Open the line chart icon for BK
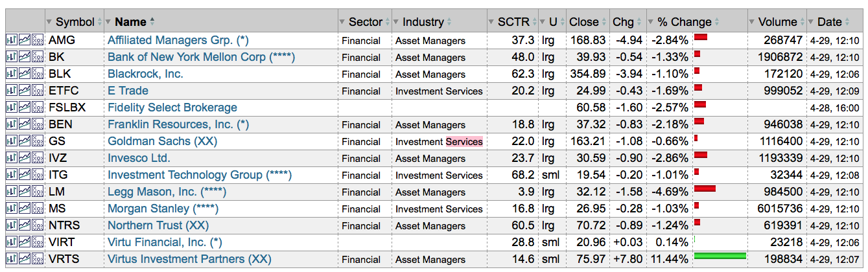Image resolution: width=868 pixels, height=272 pixels. 25,57
